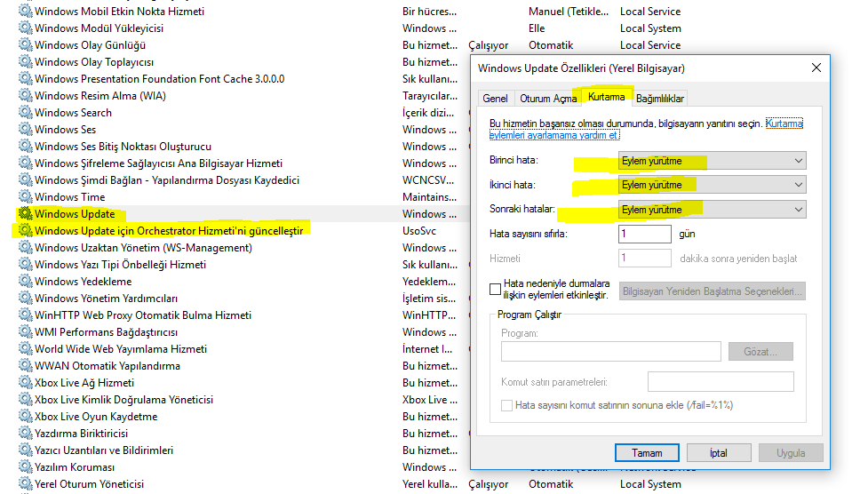The width and height of the screenshot is (868, 494).
Task: Click 'İnternet I...' description cell
Action: click(x=427, y=349)
